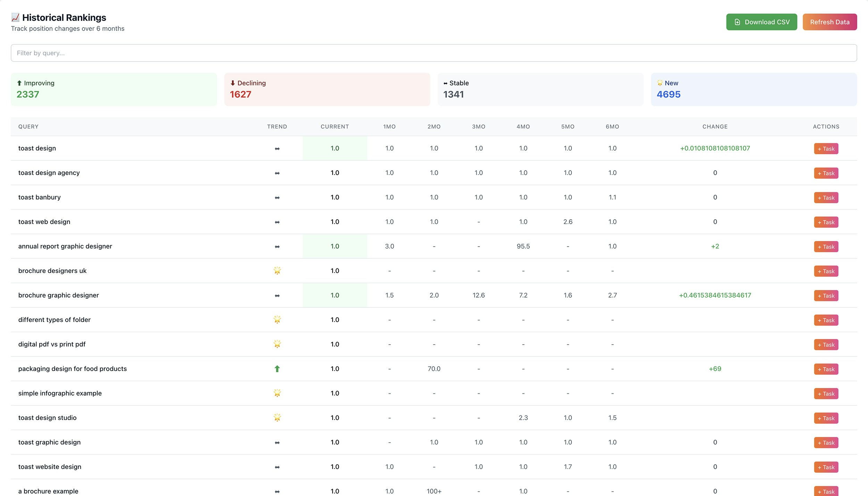Click the chart icon beside Historical Rankings
Screen dimensions: 868x496
tap(15, 17)
